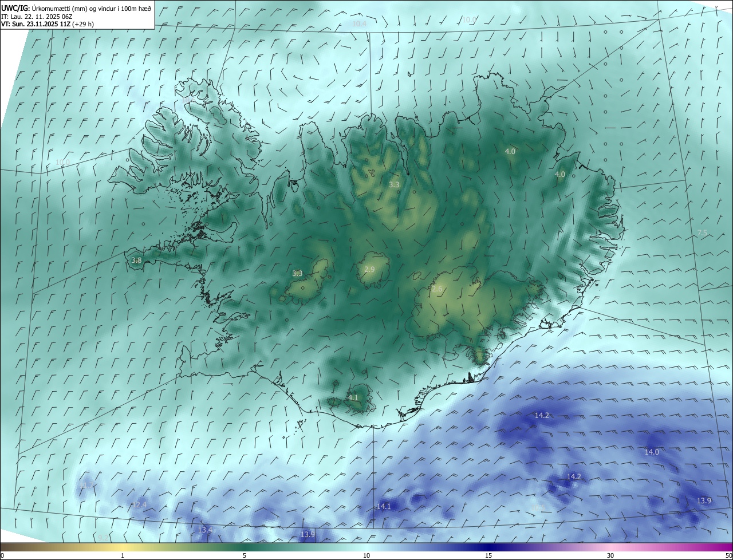The height and width of the screenshot is (560, 733).
Task: Select the 3.8 value at Snæfellsnes tip
Action: (136, 260)
